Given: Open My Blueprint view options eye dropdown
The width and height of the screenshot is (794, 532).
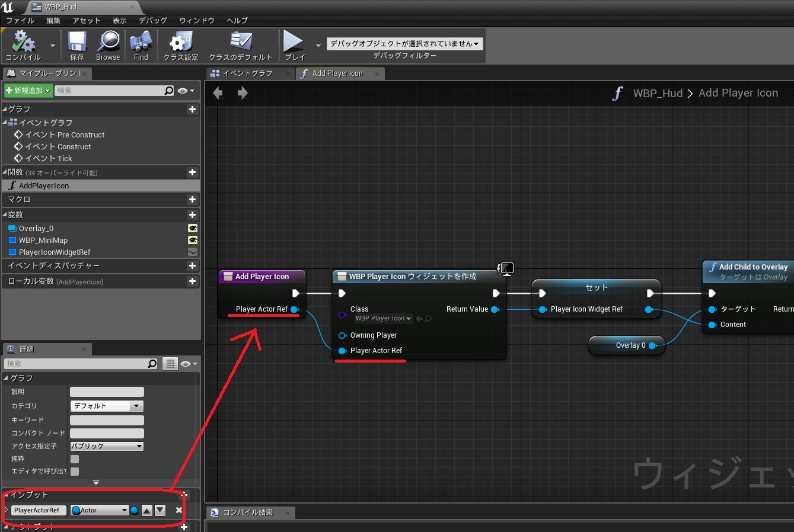Looking at the screenshot, I should 187,91.
